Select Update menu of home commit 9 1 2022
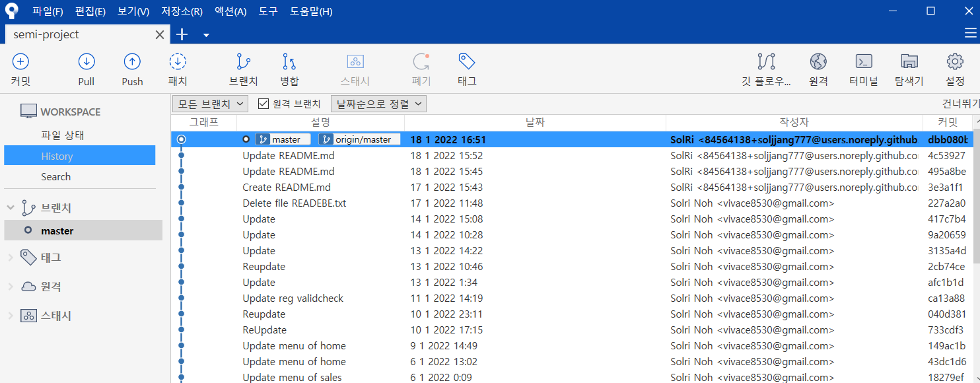This screenshot has height=383, width=980. pyautogui.click(x=572, y=345)
